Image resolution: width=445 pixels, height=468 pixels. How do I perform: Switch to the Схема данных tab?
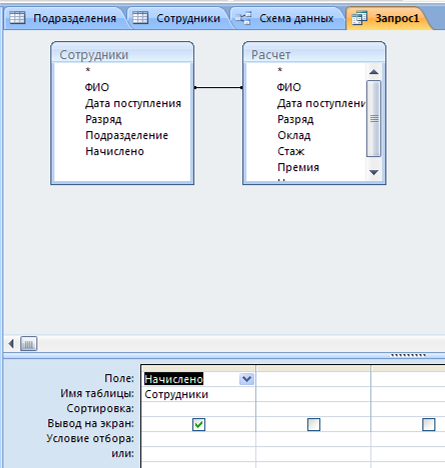pyautogui.click(x=287, y=18)
